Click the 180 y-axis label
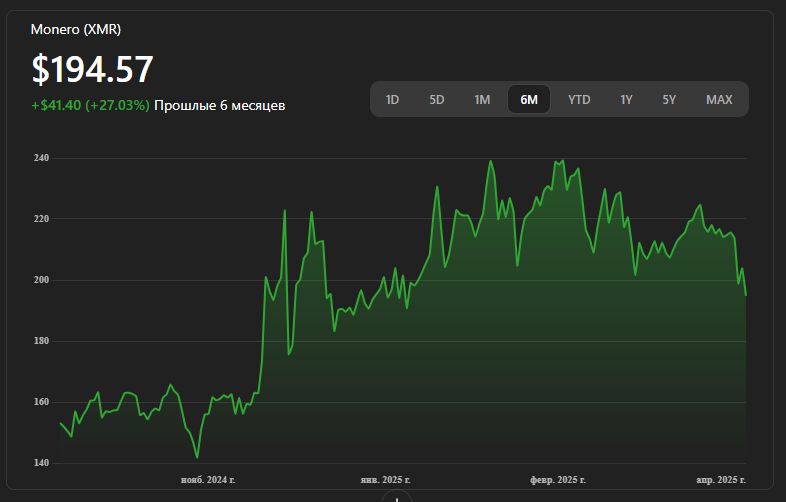The width and height of the screenshot is (786, 502). [x=42, y=341]
